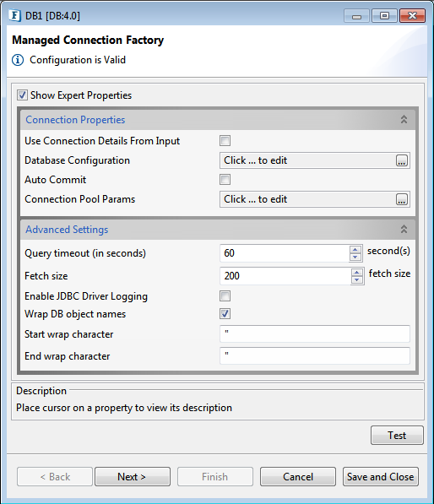Click Cancel button
434x504 pixels.
point(298,477)
